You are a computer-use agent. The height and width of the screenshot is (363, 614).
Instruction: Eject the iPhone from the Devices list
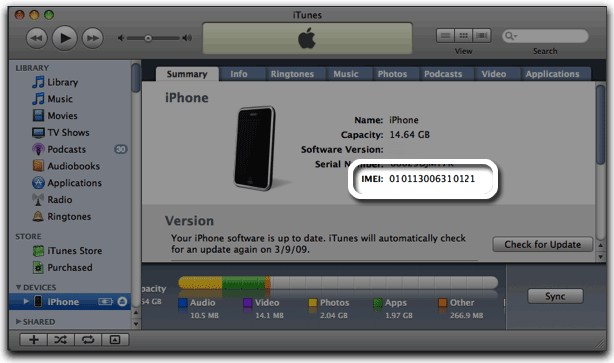click(x=122, y=302)
